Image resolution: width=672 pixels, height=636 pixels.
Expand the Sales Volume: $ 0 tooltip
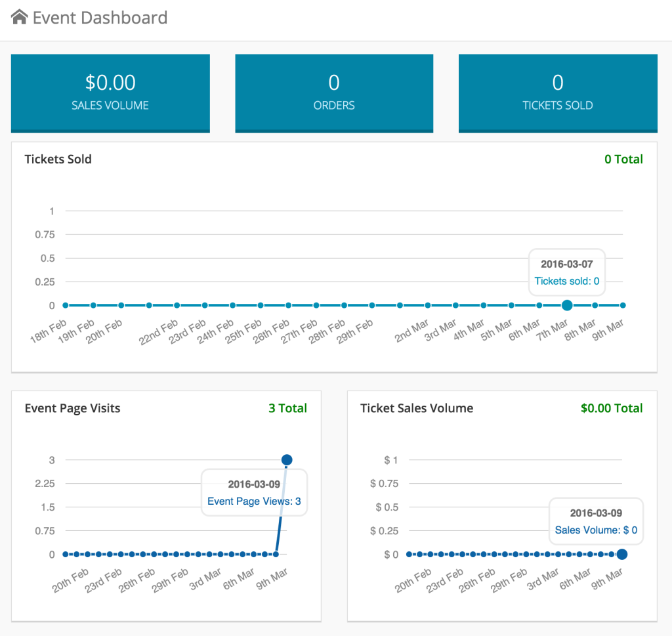click(596, 530)
